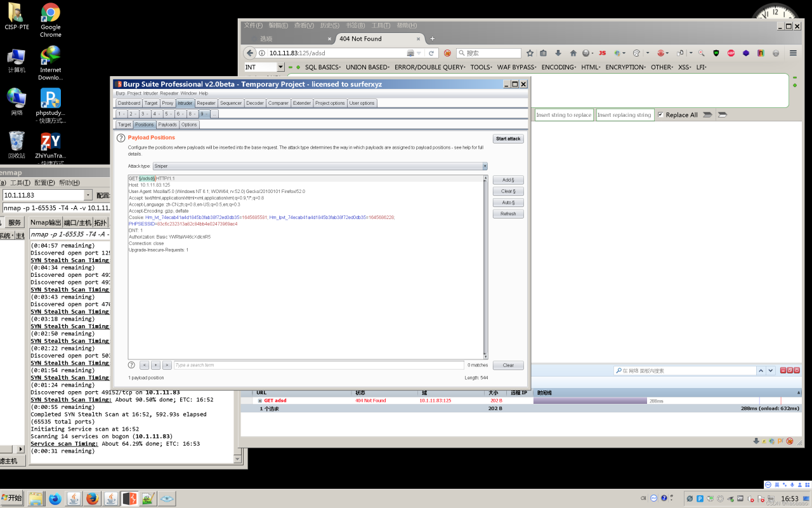Switch to Burp Repeater tab
This screenshot has height=508, width=812.
click(x=206, y=103)
